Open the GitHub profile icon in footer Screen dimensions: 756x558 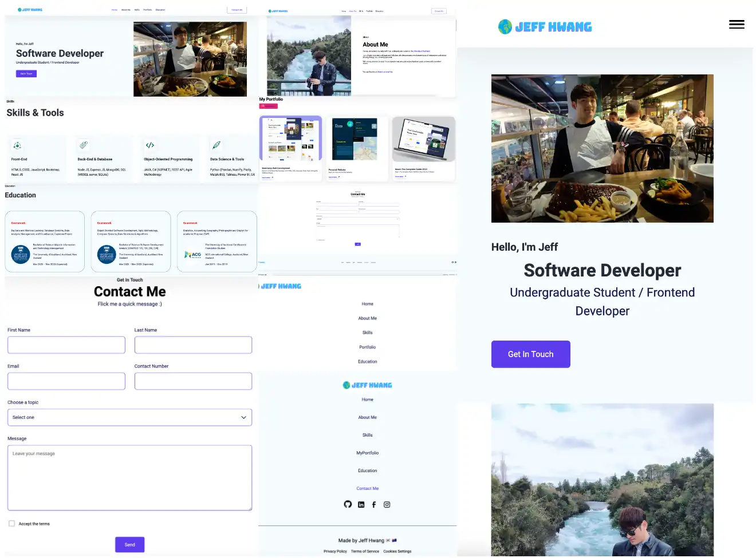click(348, 504)
